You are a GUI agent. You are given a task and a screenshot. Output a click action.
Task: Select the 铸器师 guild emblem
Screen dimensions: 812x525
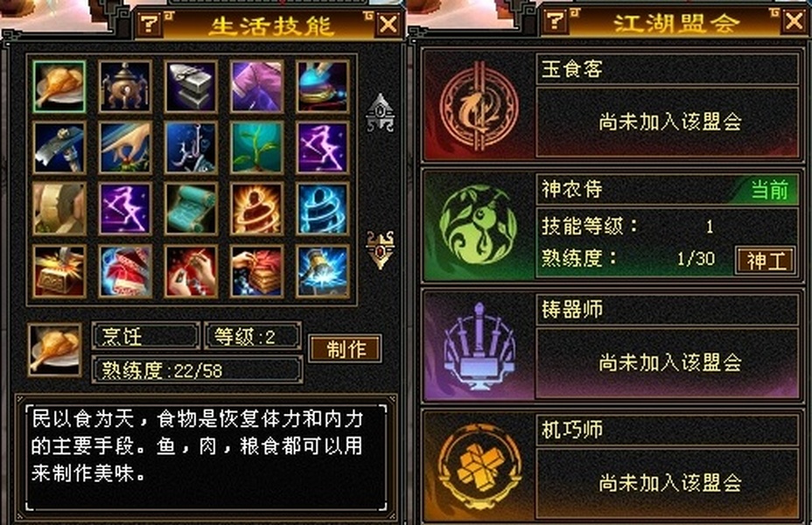tap(479, 346)
